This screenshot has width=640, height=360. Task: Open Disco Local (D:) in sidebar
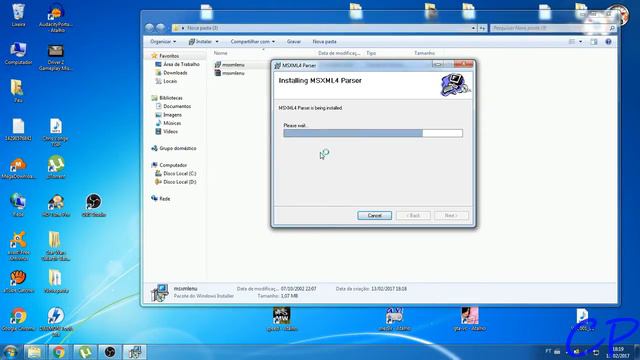[x=180, y=182]
